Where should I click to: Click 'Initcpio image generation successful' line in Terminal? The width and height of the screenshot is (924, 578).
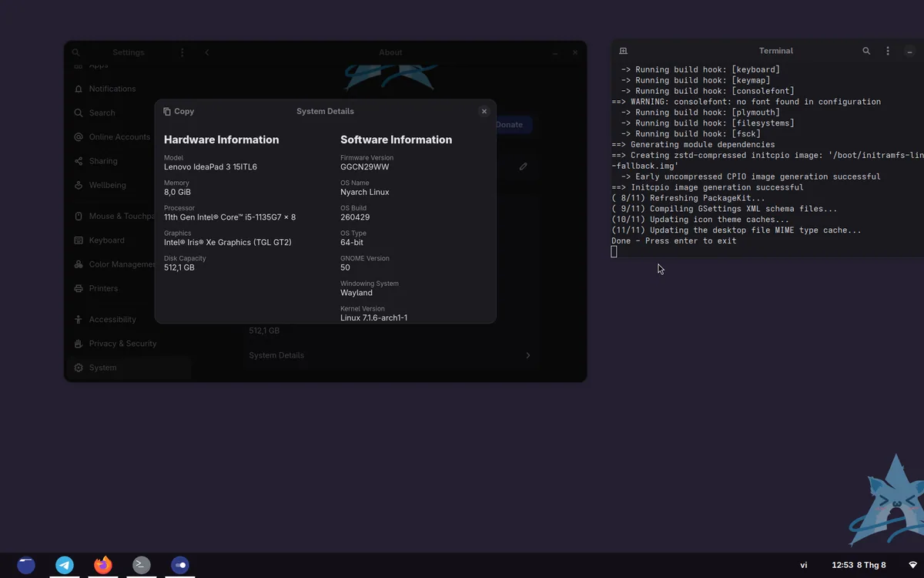(x=707, y=187)
